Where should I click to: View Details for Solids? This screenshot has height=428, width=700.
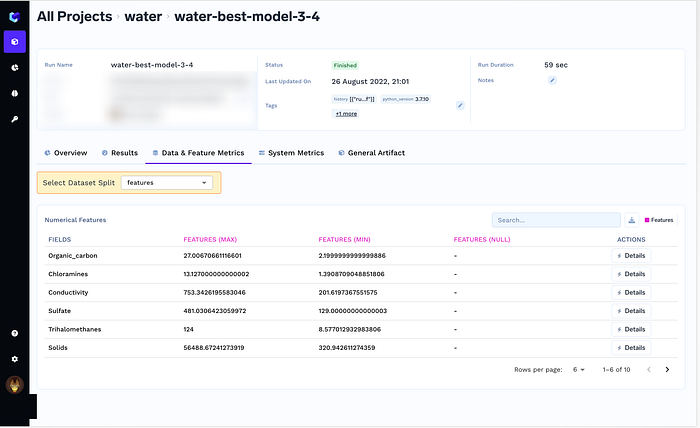click(x=631, y=348)
